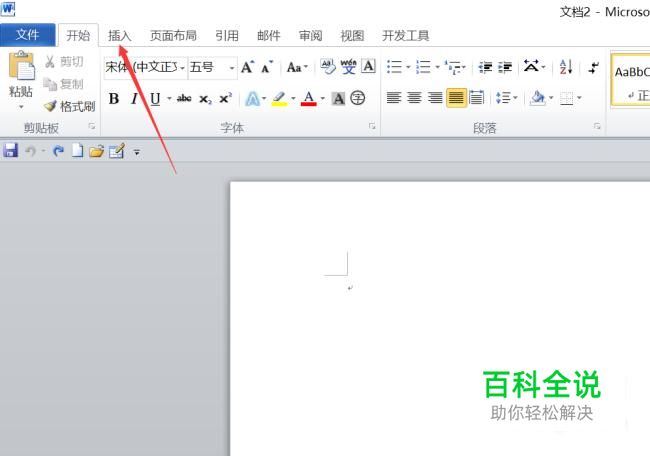Switch to the 页面布局 tab

173,36
